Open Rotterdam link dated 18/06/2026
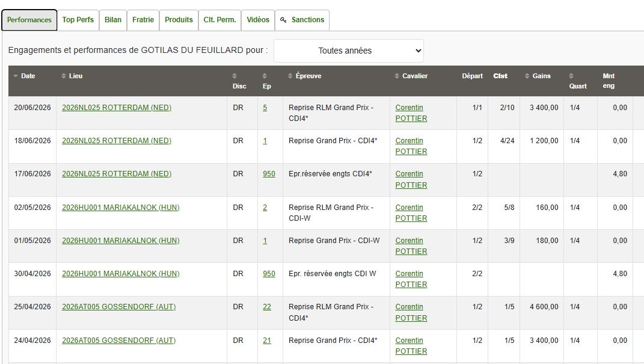The image size is (644, 364). pos(117,141)
